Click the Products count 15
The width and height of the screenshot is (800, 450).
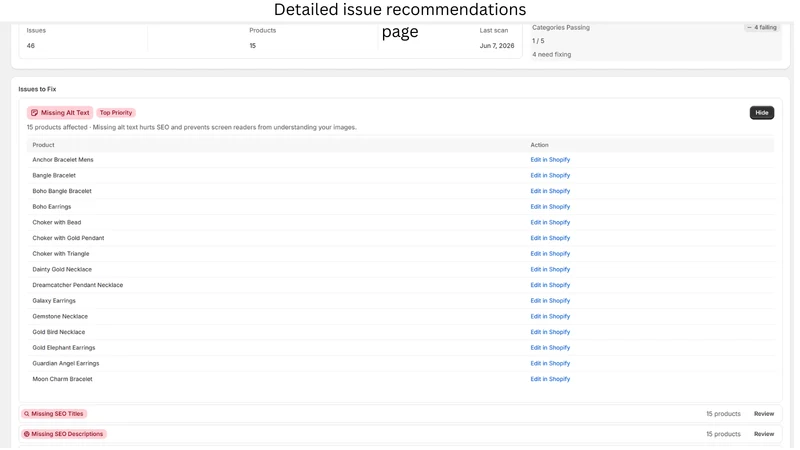coord(253,46)
